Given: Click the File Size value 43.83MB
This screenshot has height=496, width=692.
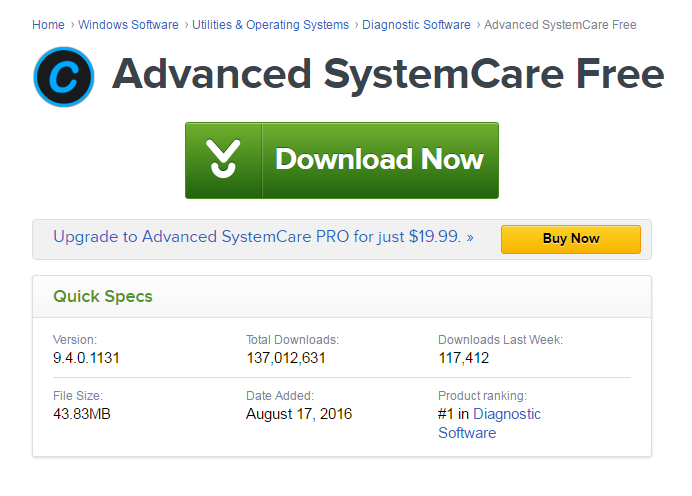Looking at the screenshot, I should pyautogui.click(x=82, y=414).
